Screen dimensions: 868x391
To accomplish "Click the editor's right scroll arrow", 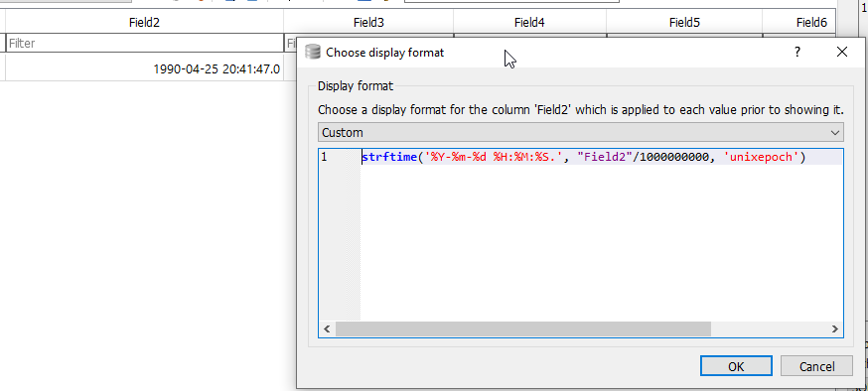I will point(835,329).
